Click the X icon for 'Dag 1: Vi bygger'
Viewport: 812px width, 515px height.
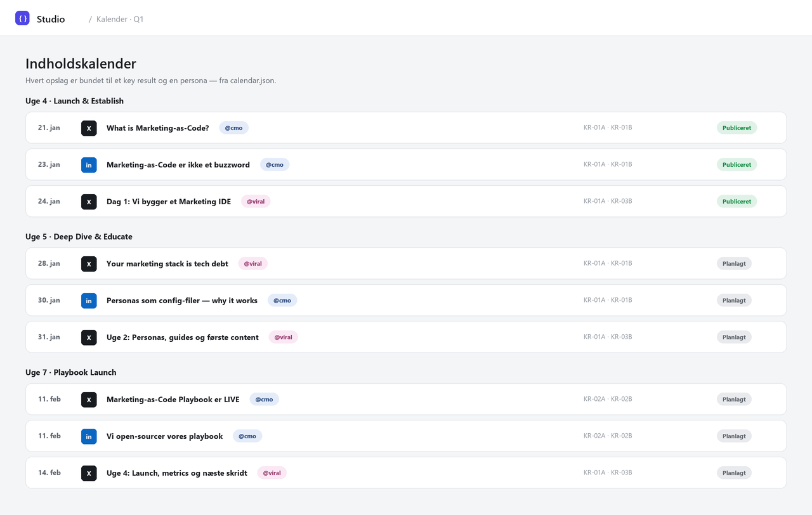89,202
